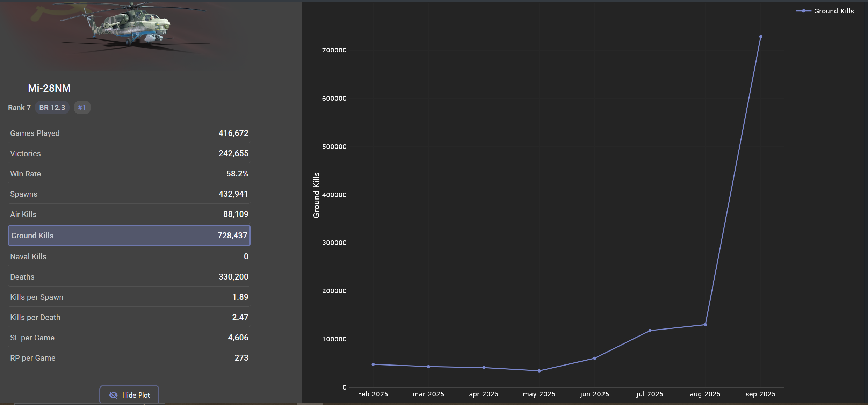The height and width of the screenshot is (405, 868).
Task: Select the Naval Kills row
Action: pyautogui.click(x=129, y=256)
